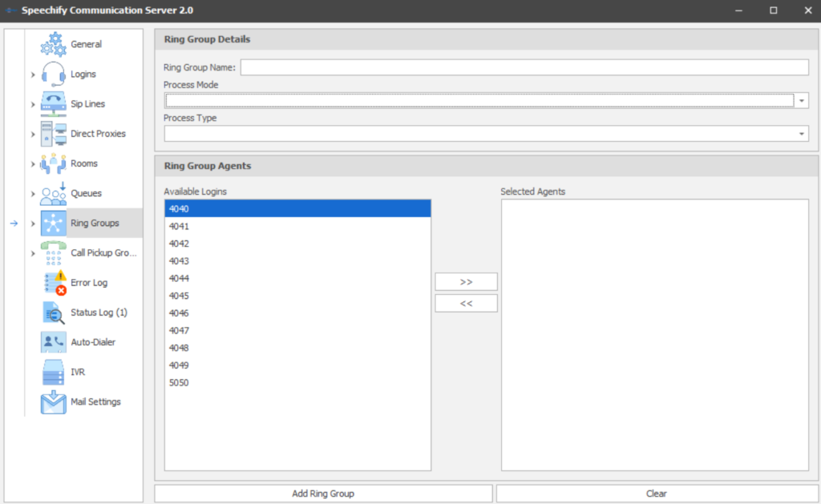The height and width of the screenshot is (504, 821).
Task: Open the Process Type dropdown arrow
Action: pyautogui.click(x=802, y=134)
